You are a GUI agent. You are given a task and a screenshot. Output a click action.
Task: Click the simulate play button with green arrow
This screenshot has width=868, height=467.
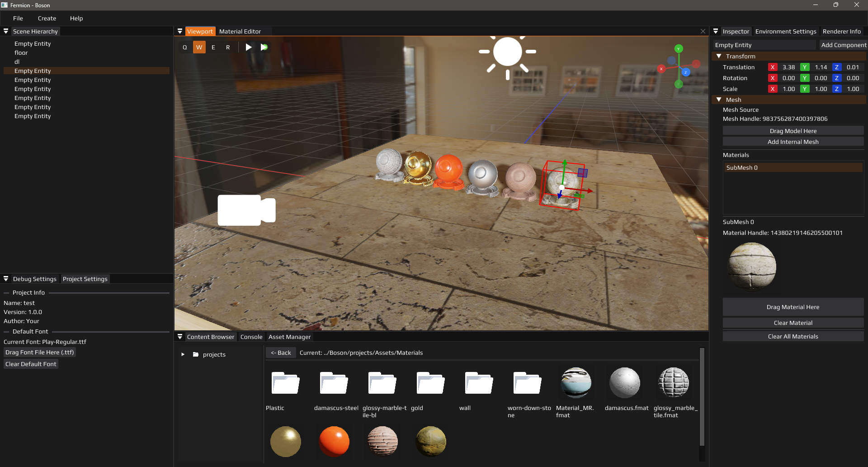(x=264, y=47)
